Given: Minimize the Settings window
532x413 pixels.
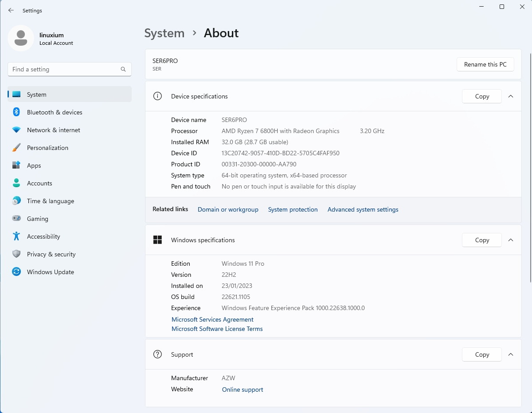Looking at the screenshot, I should coord(481,7).
